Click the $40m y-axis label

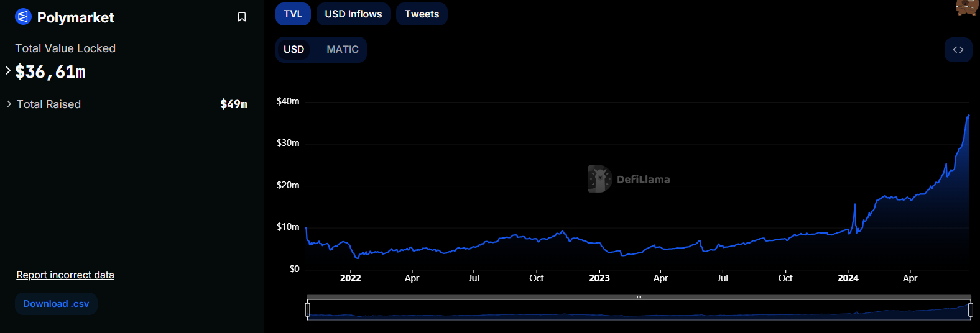(288, 101)
